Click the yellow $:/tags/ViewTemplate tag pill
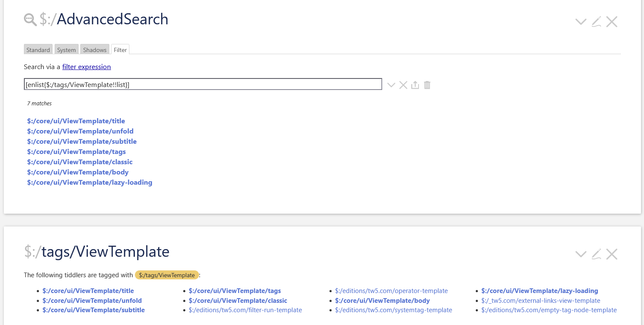Screen dimensions: 644x325 pyautogui.click(x=167, y=275)
